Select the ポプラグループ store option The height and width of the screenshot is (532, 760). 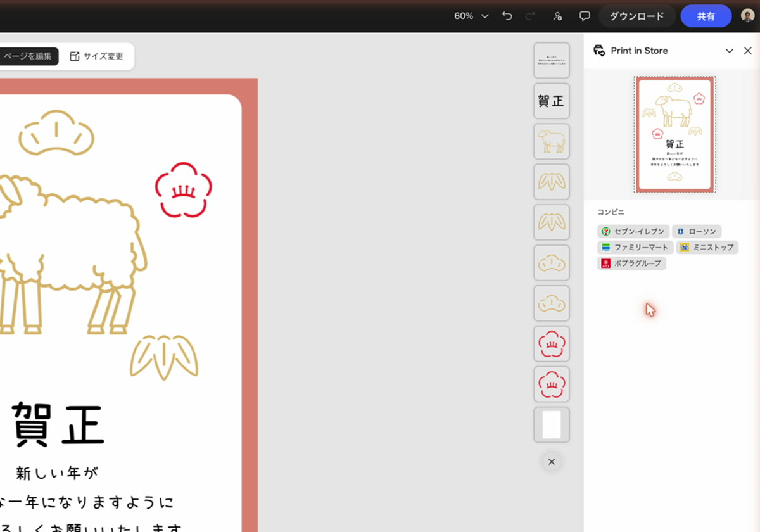pyautogui.click(x=631, y=263)
